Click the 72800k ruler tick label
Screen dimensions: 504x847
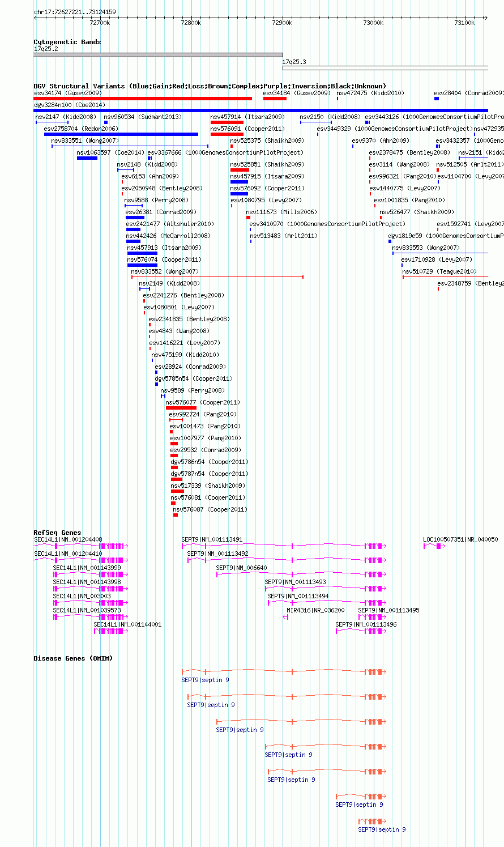click(191, 23)
